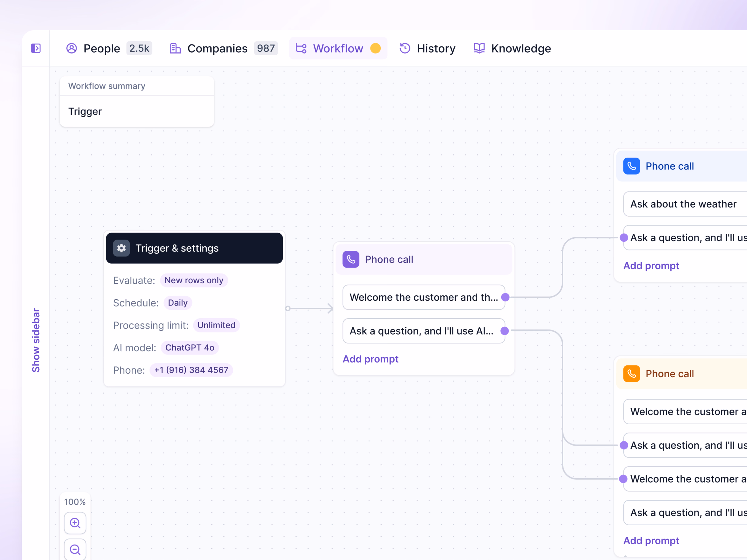Add prompt to purple Phone call
The width and height of the screenshot is (747, 560).
pyautogui.click(x=370, y=359)
